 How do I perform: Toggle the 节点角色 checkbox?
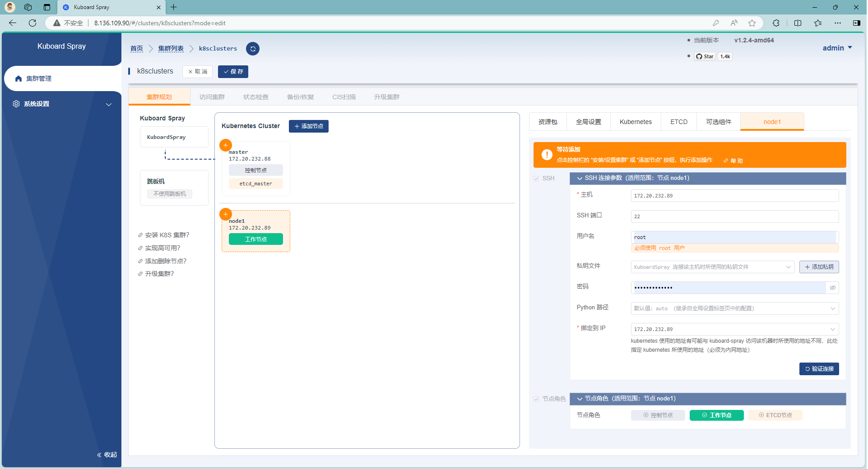pos(536,399)
